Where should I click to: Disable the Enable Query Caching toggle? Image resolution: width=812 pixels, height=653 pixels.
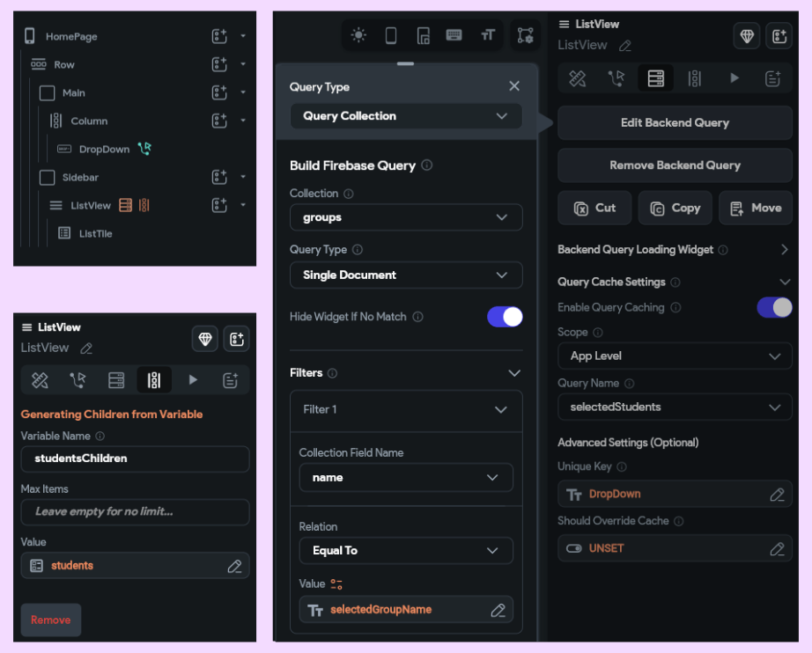coord(774,307)
